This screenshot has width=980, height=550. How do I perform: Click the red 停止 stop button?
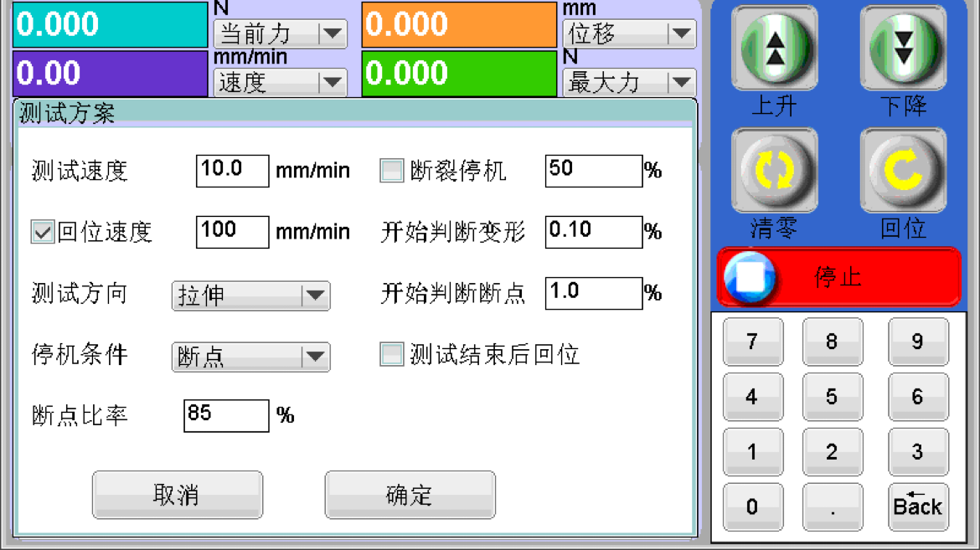pos(838,277)
